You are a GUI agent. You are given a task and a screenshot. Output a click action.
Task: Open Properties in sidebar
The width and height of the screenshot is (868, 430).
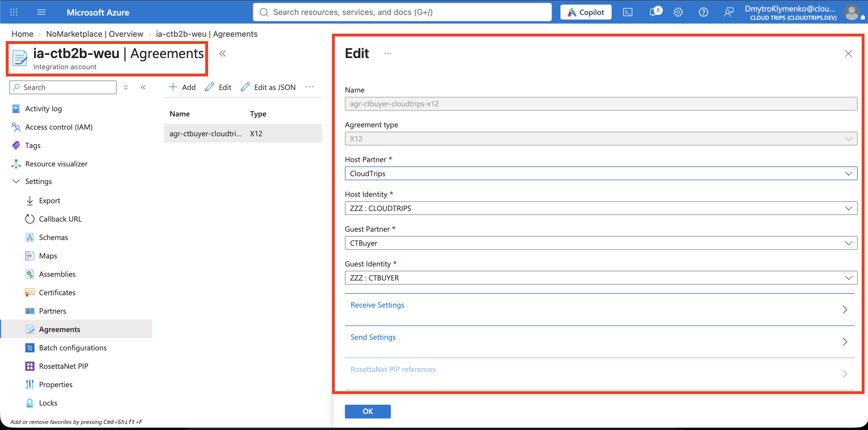click(x=55, y=385)
